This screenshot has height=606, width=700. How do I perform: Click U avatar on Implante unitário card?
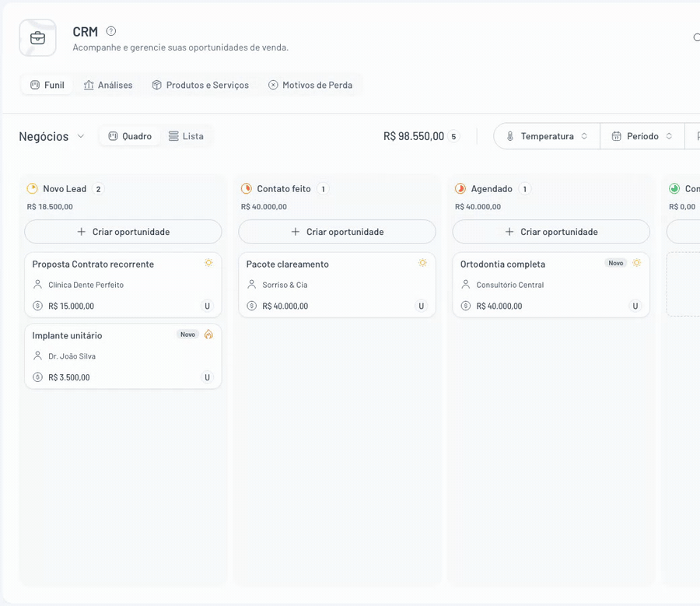(207, 377)
